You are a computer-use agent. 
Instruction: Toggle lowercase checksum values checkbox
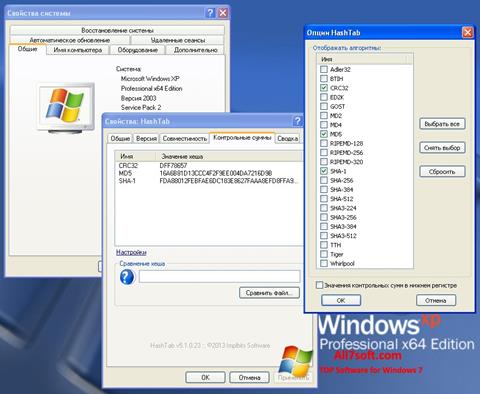tap(319, 285)
